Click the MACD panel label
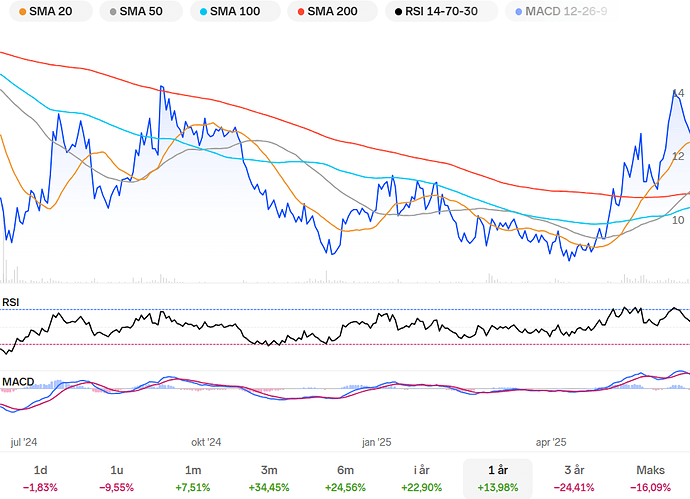 pyautogui.click(x=18, y=381)
